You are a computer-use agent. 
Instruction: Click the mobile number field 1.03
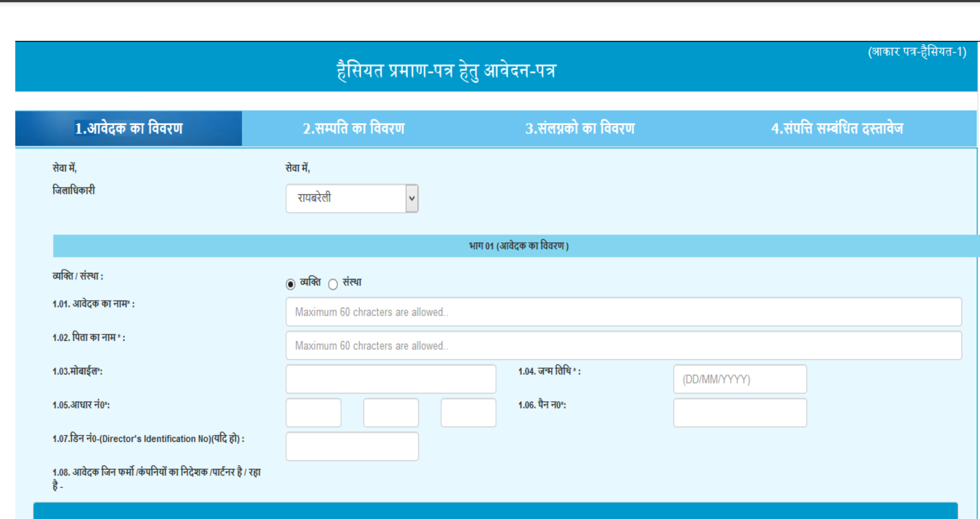coord(390,379)
